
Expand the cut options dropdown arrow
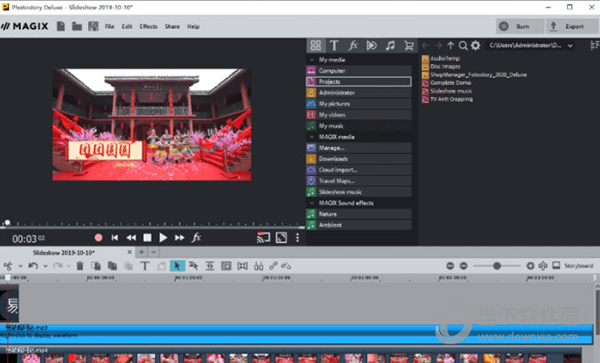point(20,266)
